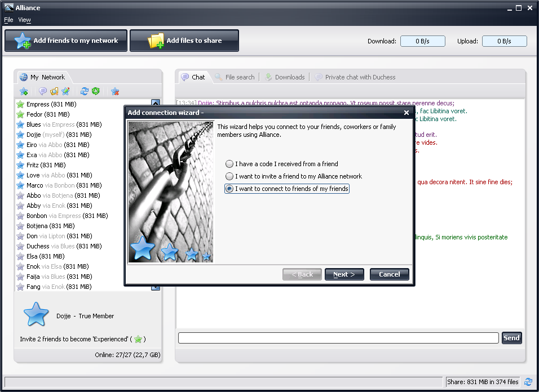539x392 pixels.
Task: Send the chat message
Action: (x=511, y=338)
